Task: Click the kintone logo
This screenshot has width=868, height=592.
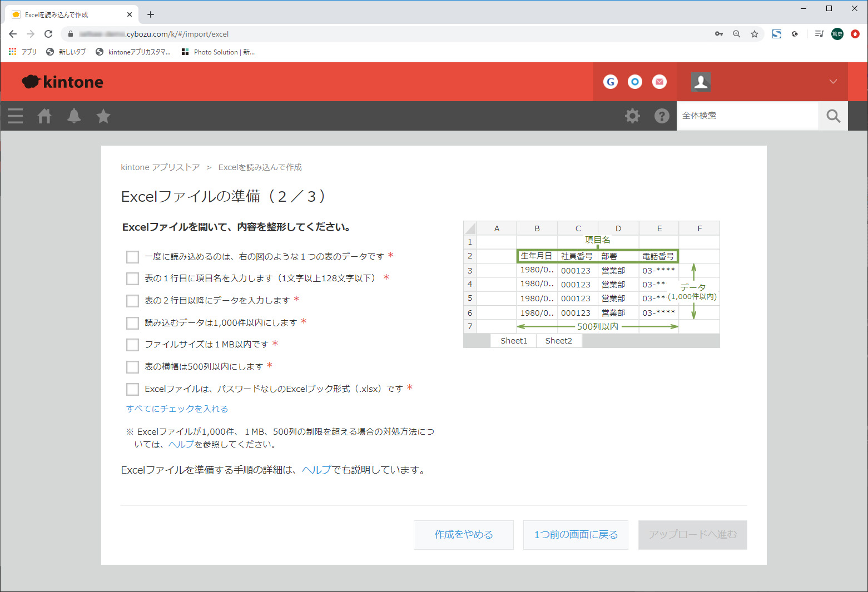Action: (63, 82)
